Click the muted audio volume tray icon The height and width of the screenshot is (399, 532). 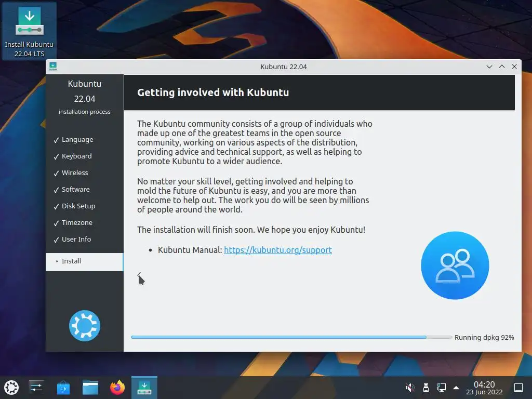tap(410, 388)
